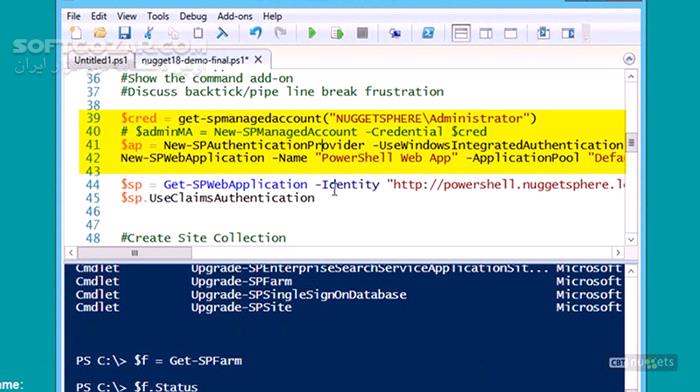Viewport: 700px width, 392px height.
Task: Click "New-SPAuthenticationProvider" on line 41
Action: click(x=264, y=145)
